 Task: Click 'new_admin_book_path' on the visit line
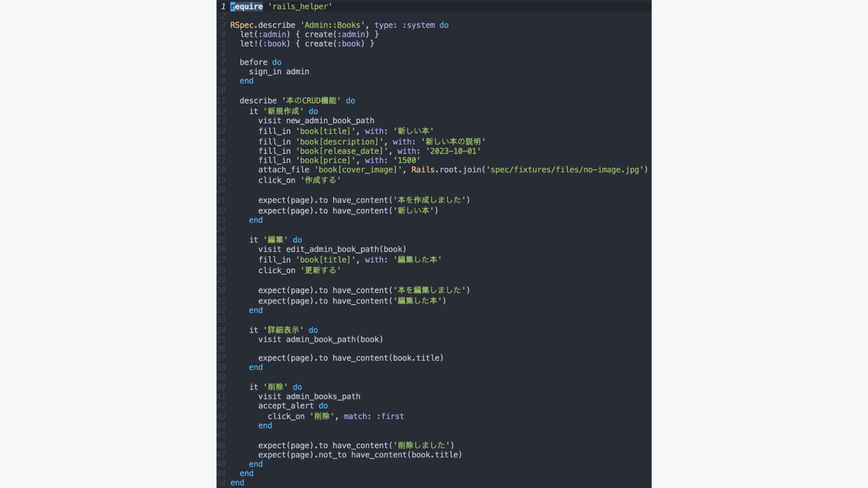coord(330,121)
